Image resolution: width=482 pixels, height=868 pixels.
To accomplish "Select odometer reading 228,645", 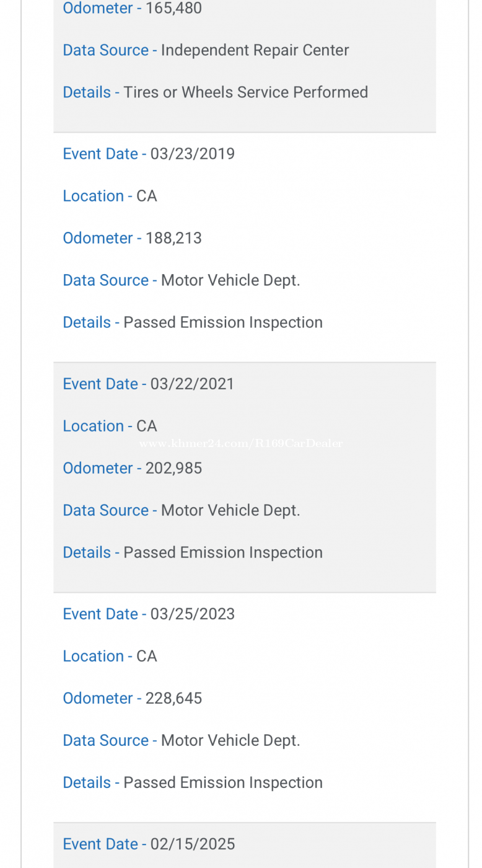I will tap(173, 698).
